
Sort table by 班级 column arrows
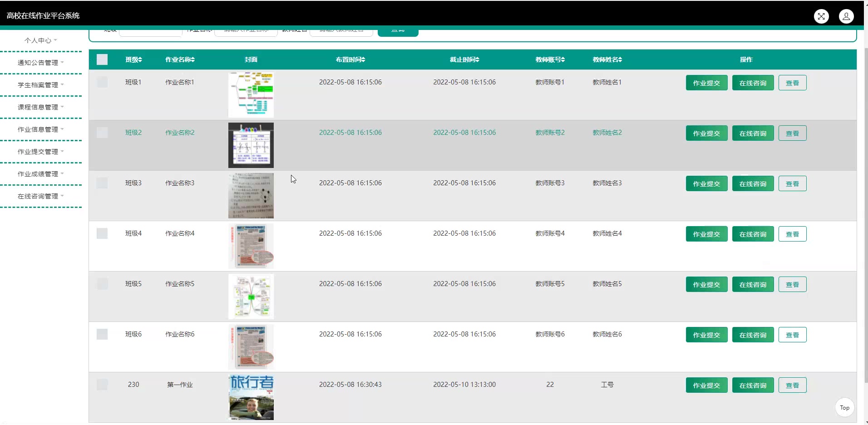tap(140, 59)
